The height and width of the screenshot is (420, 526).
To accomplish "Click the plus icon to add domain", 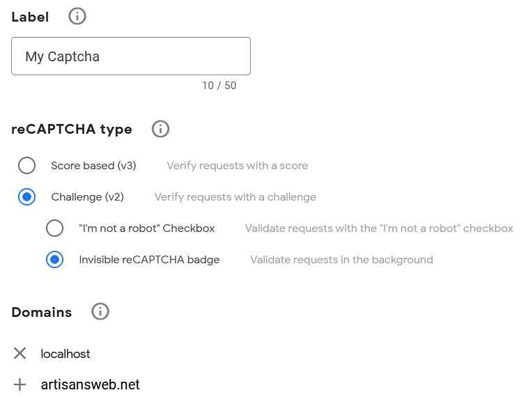I will pyautogui.click(x=20, y=384).
